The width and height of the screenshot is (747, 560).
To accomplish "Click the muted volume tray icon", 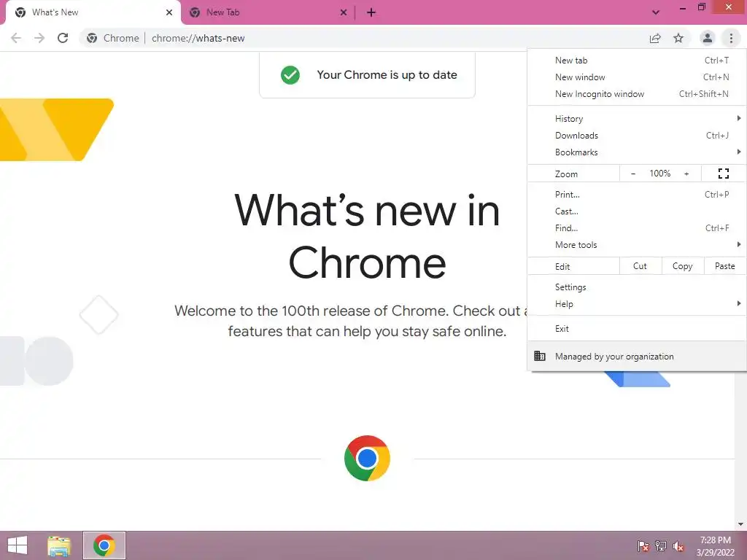I will [678, 546].
